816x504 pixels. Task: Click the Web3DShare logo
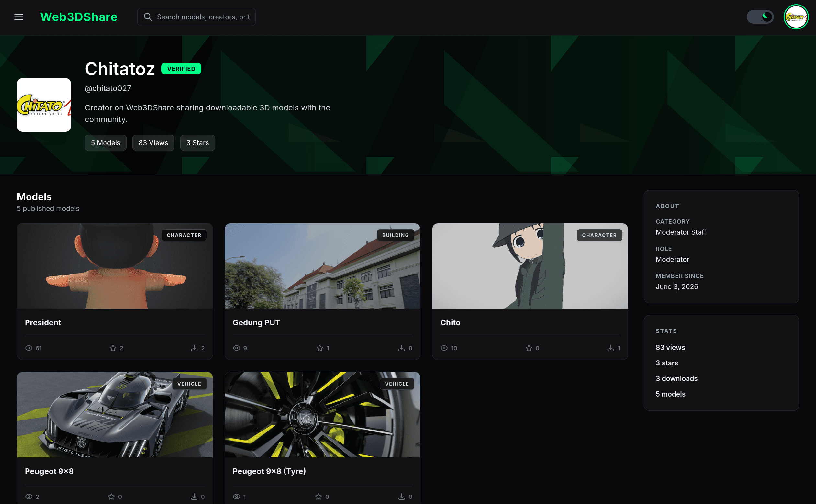[x=79, y=17]
